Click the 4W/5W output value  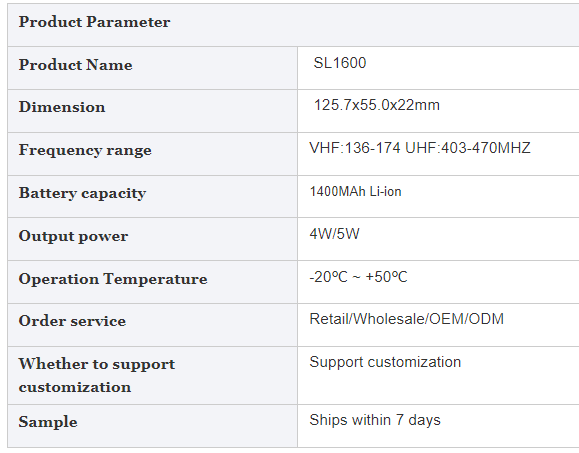334,234
